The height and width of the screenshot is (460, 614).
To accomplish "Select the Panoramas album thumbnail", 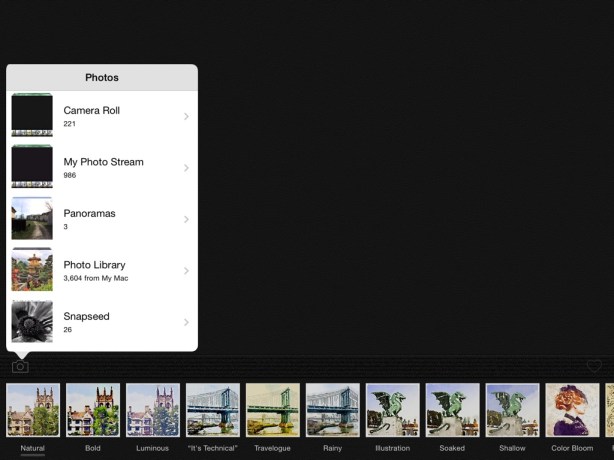I will point(32,218).
